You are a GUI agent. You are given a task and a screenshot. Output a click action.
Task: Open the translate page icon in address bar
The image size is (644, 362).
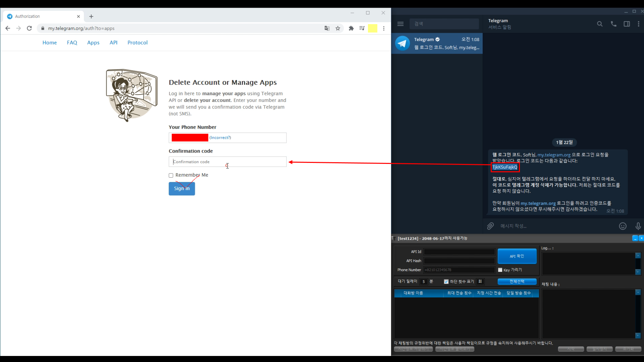tap(327, 28)
